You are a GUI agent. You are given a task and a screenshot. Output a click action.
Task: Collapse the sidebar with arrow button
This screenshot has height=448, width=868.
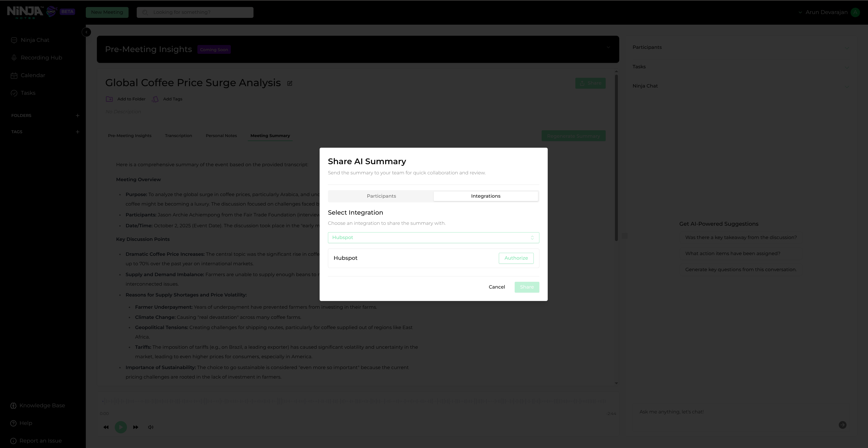(86, 32)
